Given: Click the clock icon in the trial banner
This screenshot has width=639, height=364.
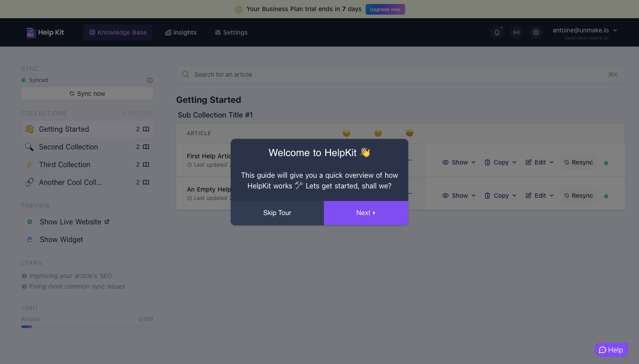Looking at the screenshot, I should pyautogui.click(x=239, y=9).
